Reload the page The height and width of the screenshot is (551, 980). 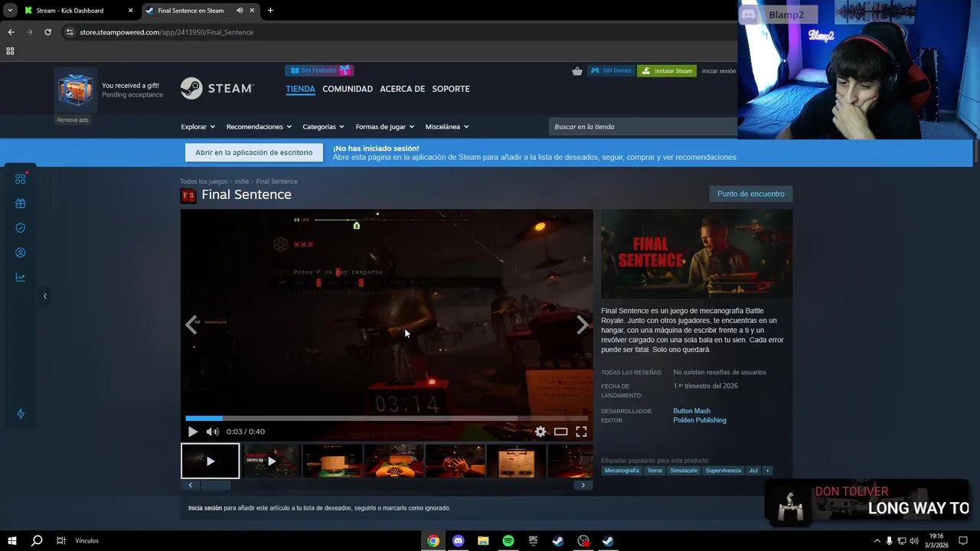[x=47, y=32]
